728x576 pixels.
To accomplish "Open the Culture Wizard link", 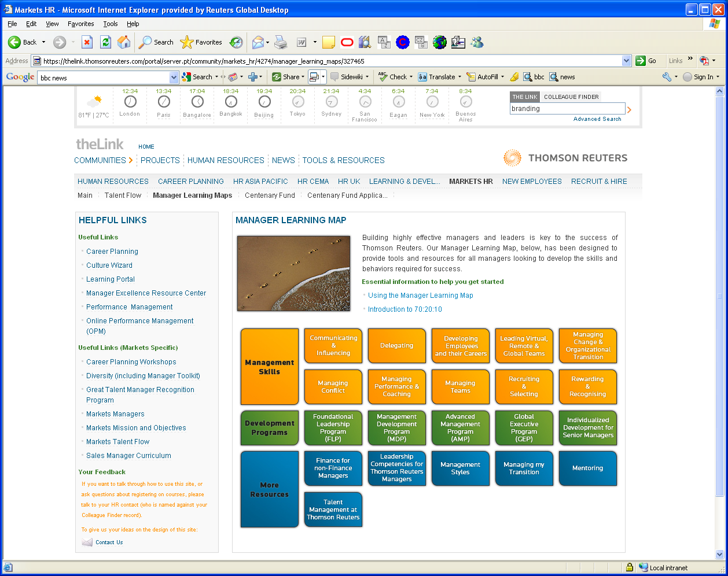I will pos(109,265).
